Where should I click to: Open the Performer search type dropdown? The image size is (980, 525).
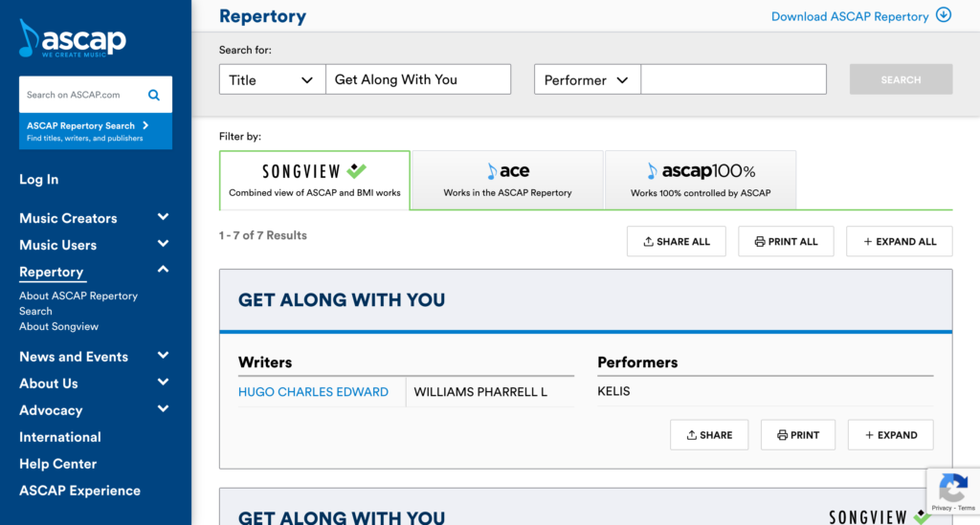point(587,80)
